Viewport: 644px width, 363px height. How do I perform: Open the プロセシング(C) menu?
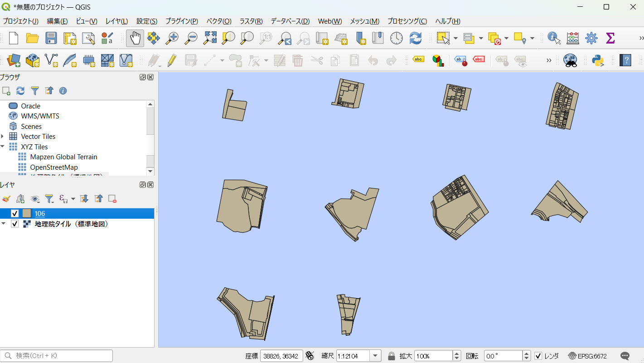(x=407, y=21)
